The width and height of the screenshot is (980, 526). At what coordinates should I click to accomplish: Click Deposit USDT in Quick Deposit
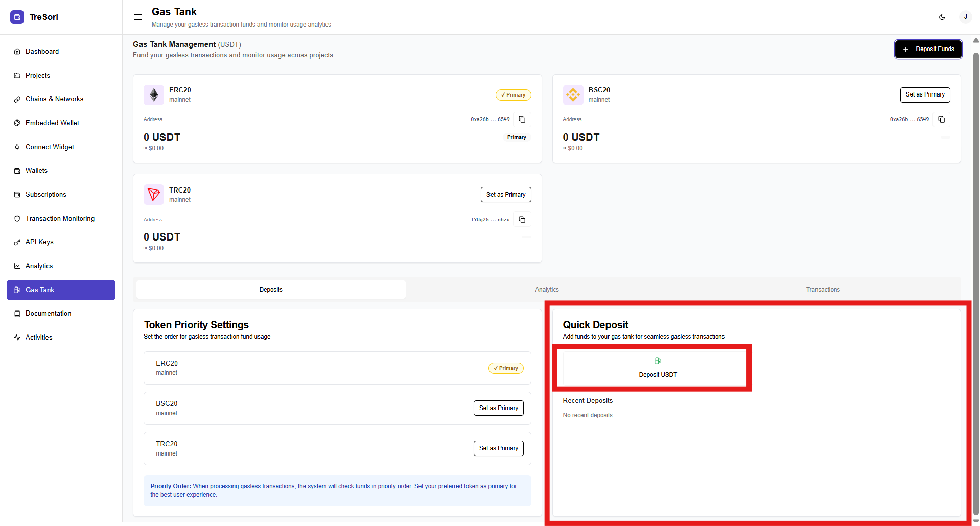(658, 368)
